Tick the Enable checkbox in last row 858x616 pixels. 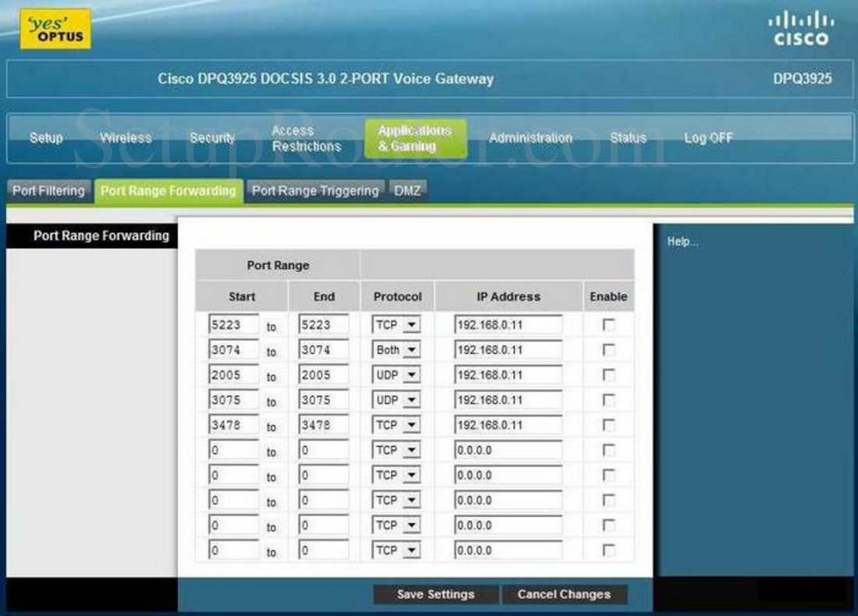click(x=608, y=551)
